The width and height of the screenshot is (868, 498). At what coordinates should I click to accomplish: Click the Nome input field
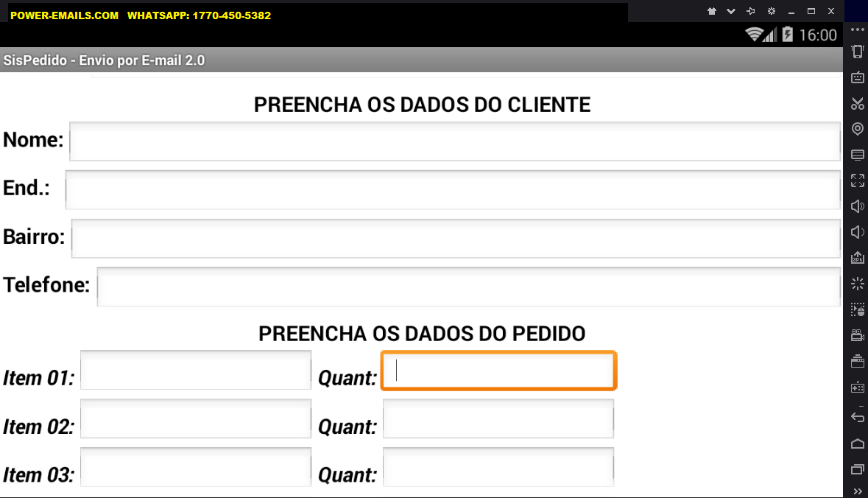455,141
